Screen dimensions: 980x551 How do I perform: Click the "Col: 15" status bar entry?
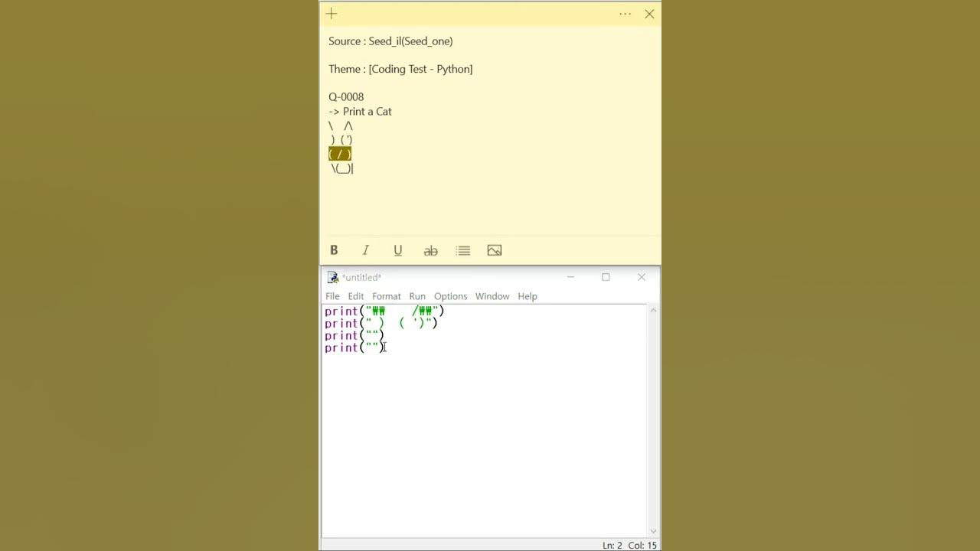(x=642, y=545)
